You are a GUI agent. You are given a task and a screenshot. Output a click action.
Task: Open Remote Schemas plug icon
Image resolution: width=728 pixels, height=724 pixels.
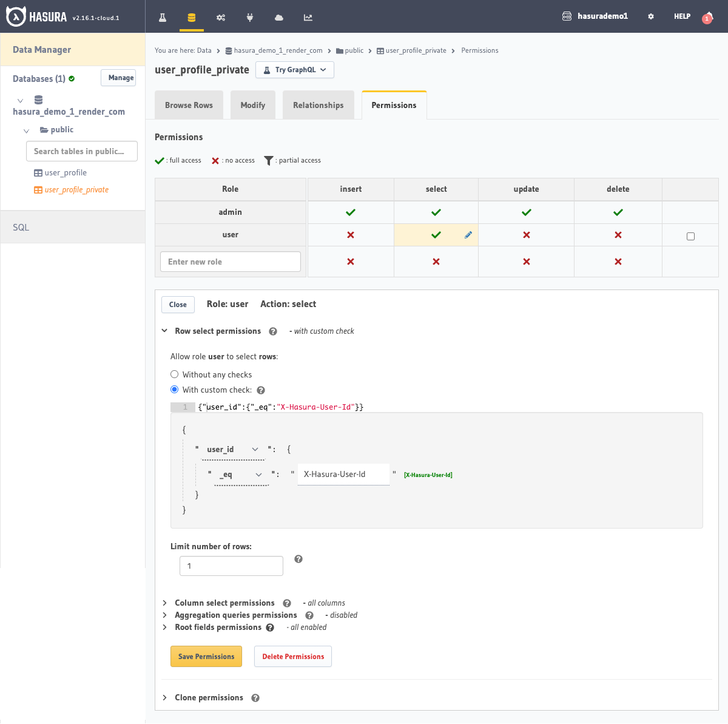pyautogui.click(x=250, y=18)
